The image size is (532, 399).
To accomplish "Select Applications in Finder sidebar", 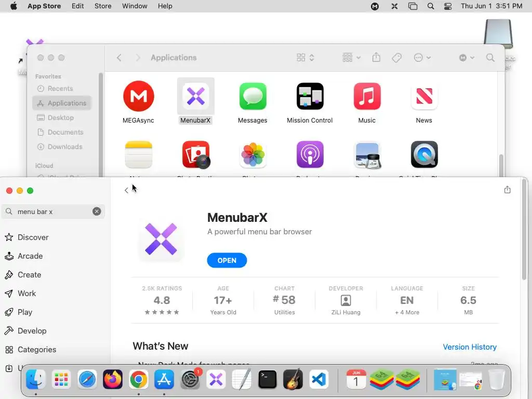I will (62, 103).
